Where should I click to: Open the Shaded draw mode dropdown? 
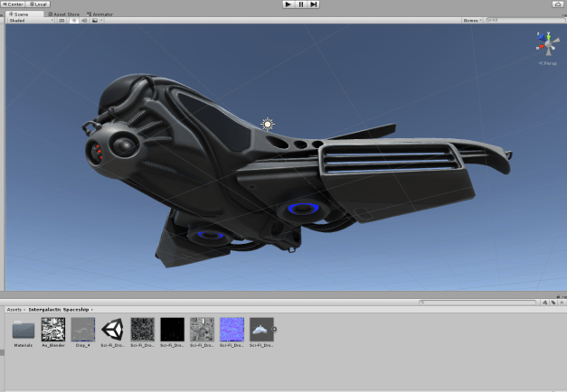click(29, 20)
